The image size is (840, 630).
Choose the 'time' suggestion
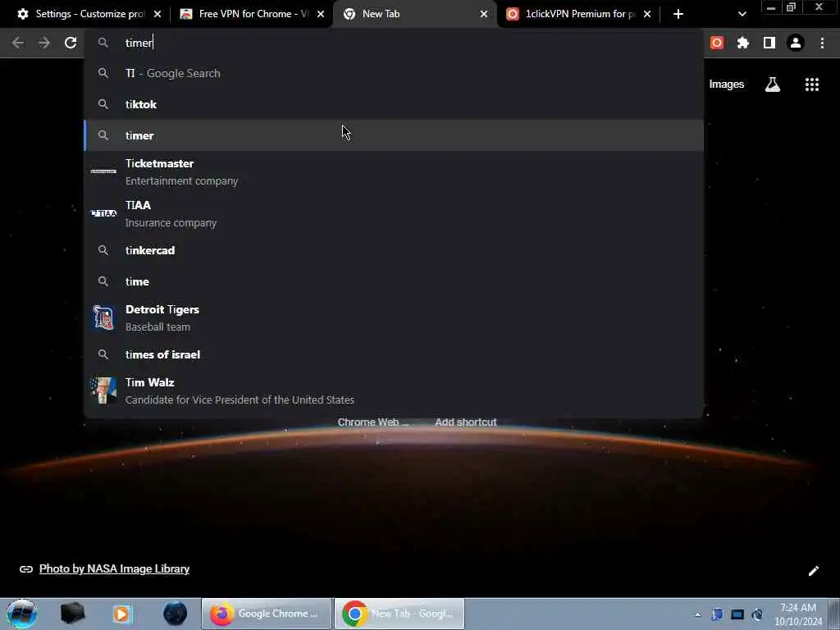click(394, 281)
